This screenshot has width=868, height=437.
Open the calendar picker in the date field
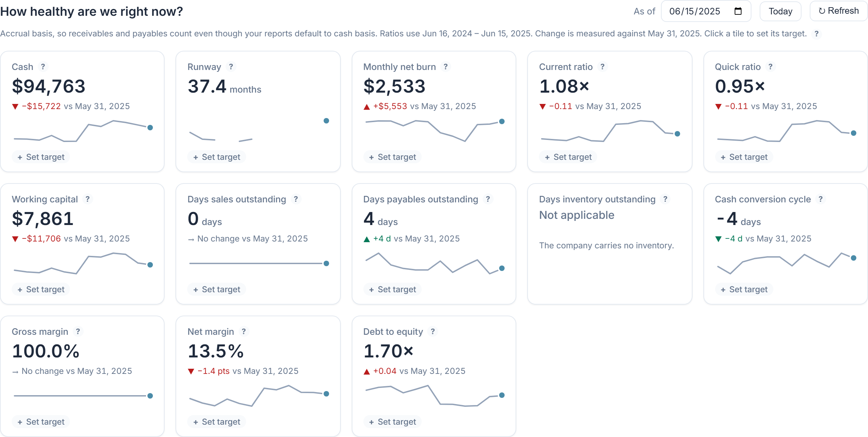(x=738, y=11)
